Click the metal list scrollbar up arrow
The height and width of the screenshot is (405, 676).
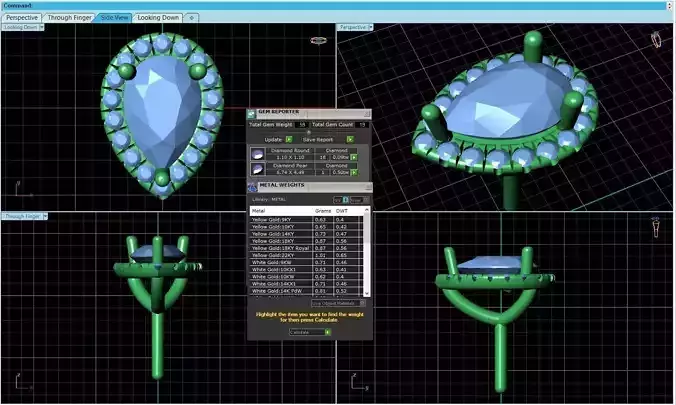pos(367,210)
